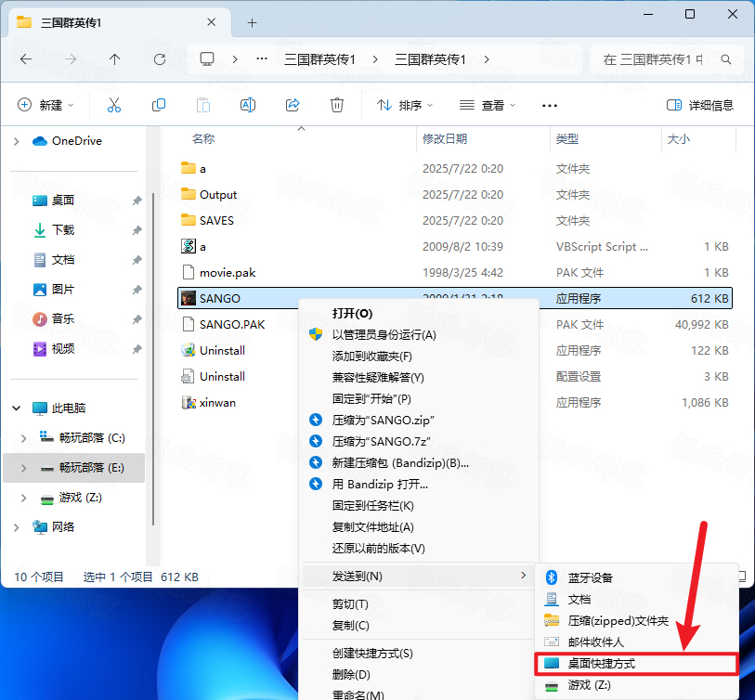Go back with the left arrow

tap(26, 59)
